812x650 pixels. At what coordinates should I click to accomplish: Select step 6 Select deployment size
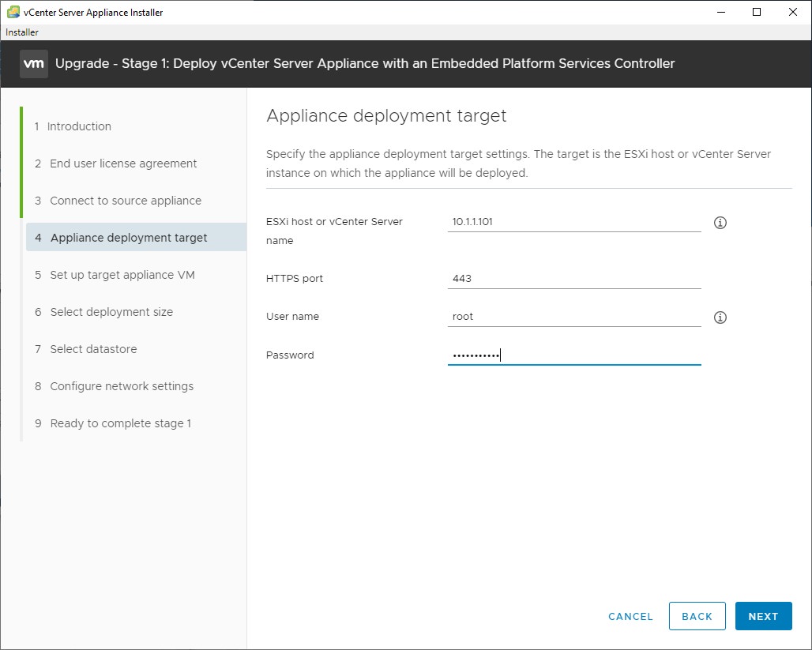(104, 312)
